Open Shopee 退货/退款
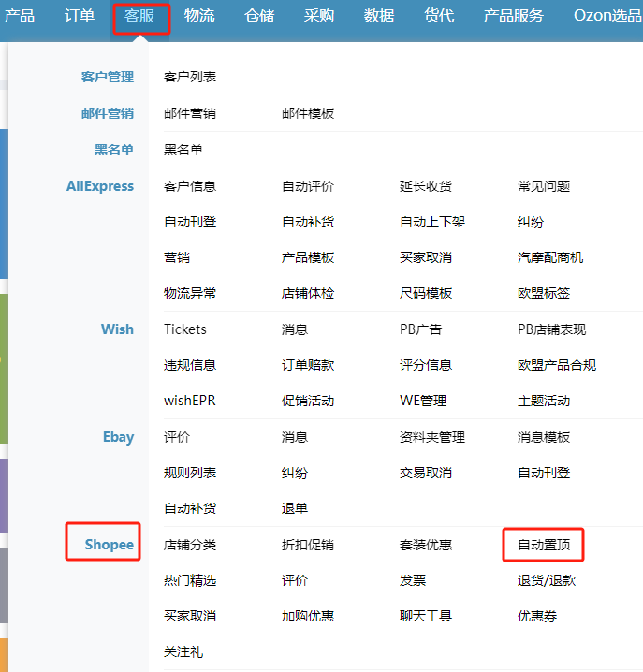Viewport: 643px width, 672px height. [547, 580]
